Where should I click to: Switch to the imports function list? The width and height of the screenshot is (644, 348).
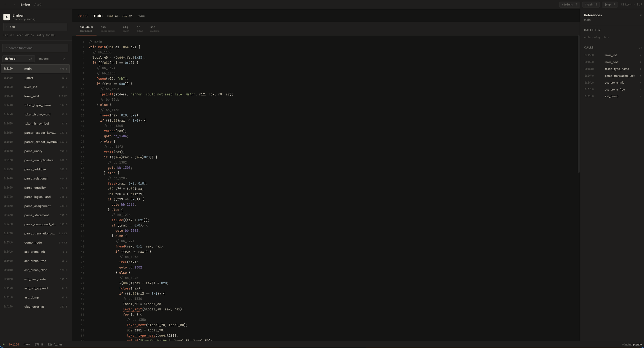52,59
